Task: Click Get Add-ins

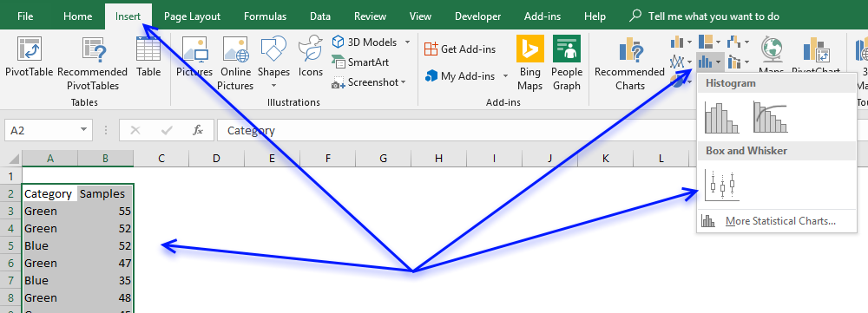Action: [x=460, y=49]
